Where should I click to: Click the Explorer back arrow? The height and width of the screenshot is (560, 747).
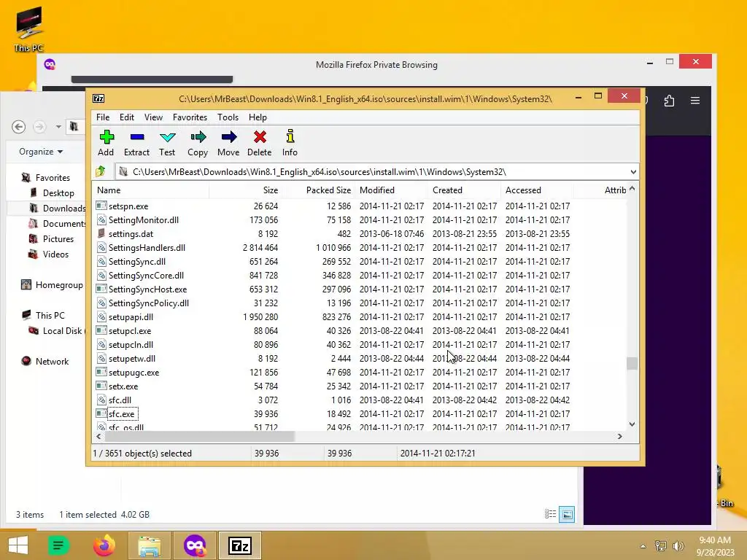pyautogui.click(x=18, y=127)
